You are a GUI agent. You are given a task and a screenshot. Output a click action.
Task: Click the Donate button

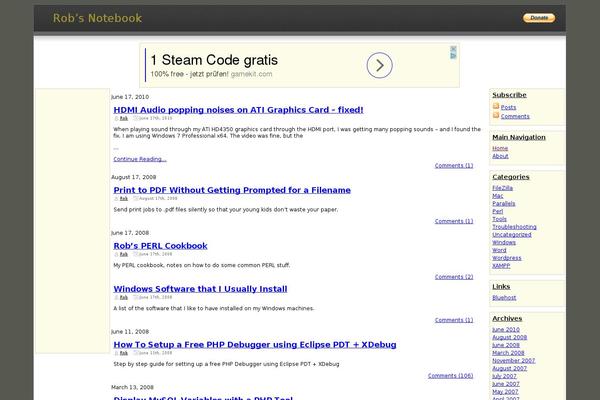[539, 18]
